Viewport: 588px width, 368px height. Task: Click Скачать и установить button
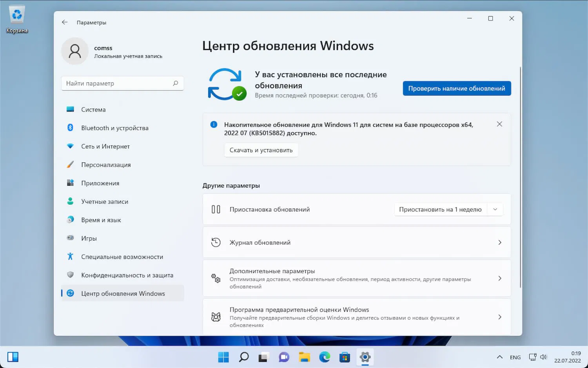click(261, 150)
